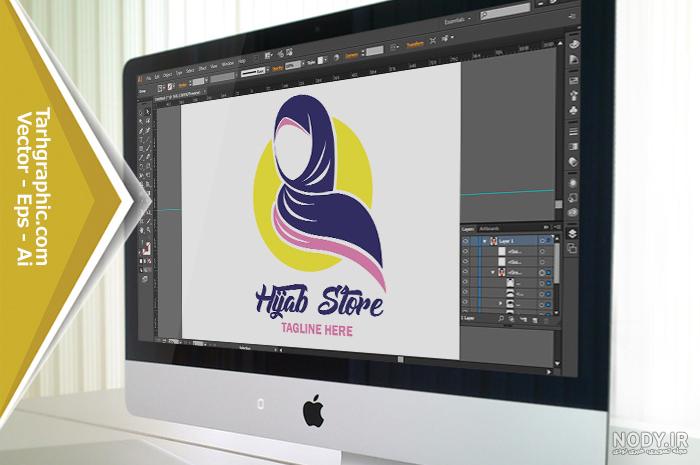Screen dimensions: 700x465
Task: Open the Select menu
Action: (x=190, y=71)
